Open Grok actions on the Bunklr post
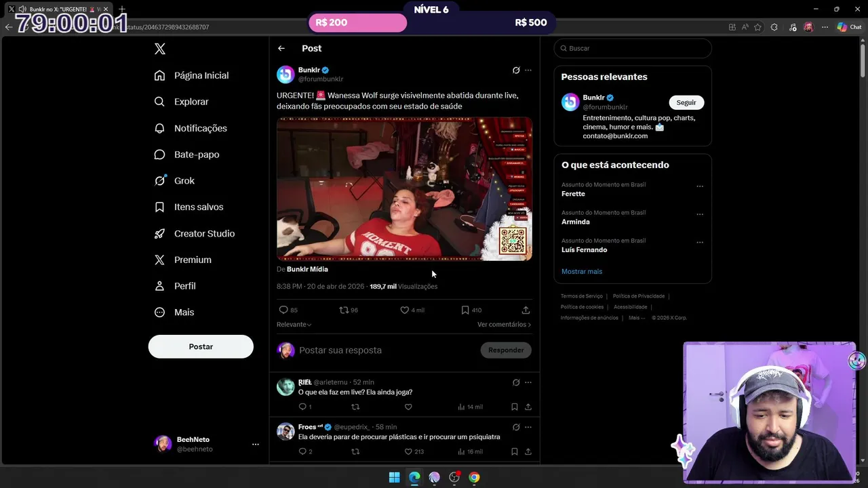 [x=516, y=70]
